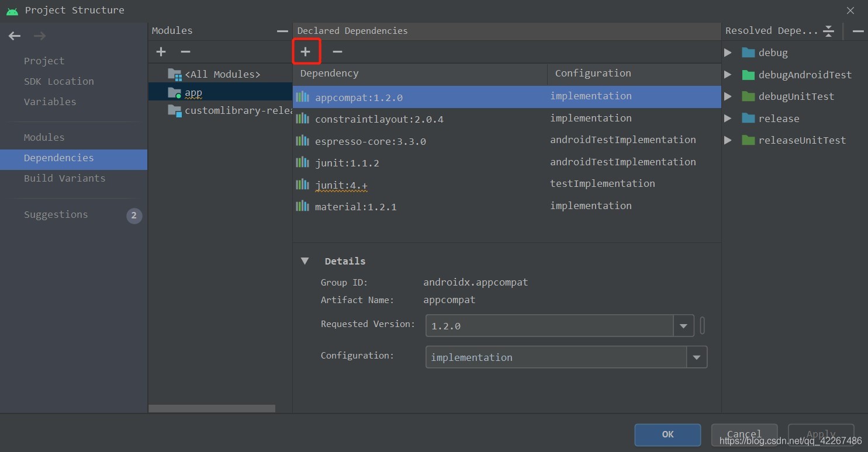Click the customlibrary-release module icon
Screen dimensions: 868x452
175,110
